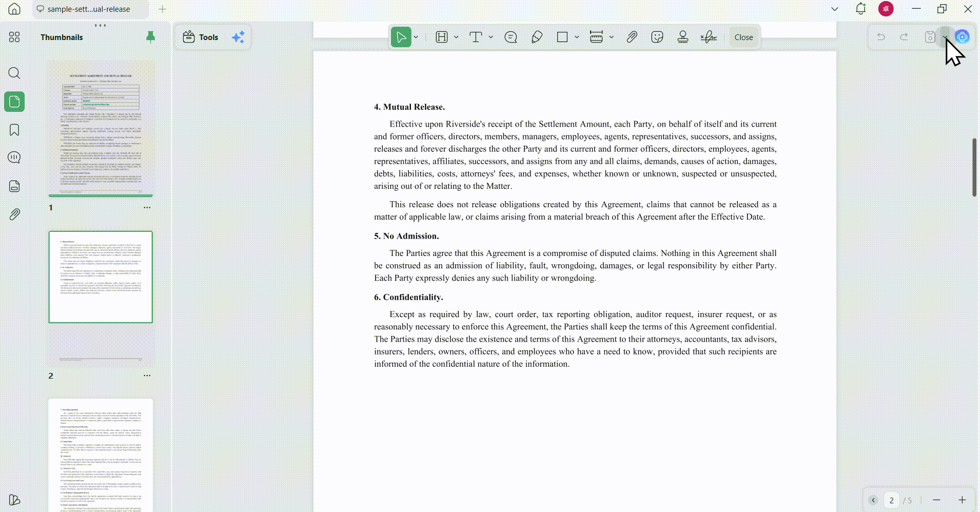980x512 pixels.
Task: Choose the cursor select tool
Action: 401,37
